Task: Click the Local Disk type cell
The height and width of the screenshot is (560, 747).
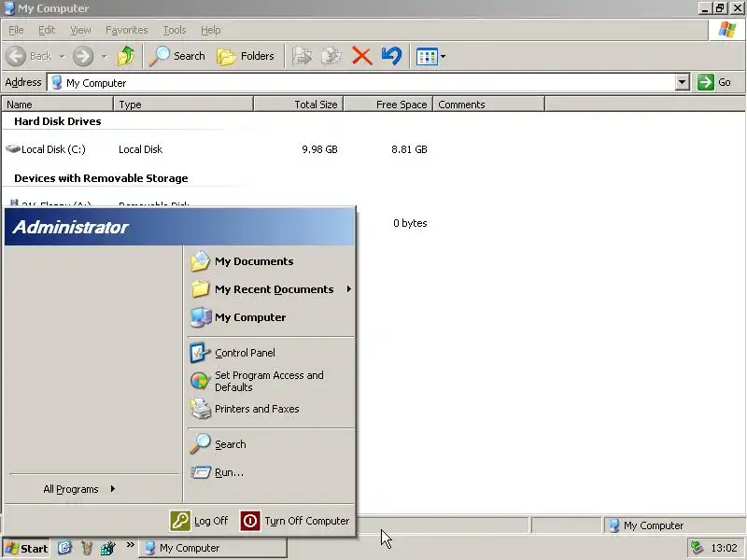Action: point(141,149)
